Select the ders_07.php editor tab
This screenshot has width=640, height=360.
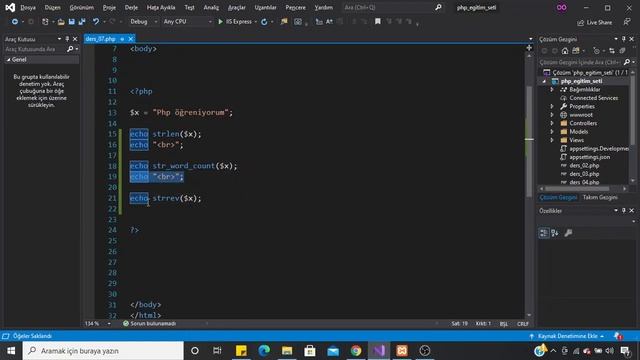coord(100,39)
